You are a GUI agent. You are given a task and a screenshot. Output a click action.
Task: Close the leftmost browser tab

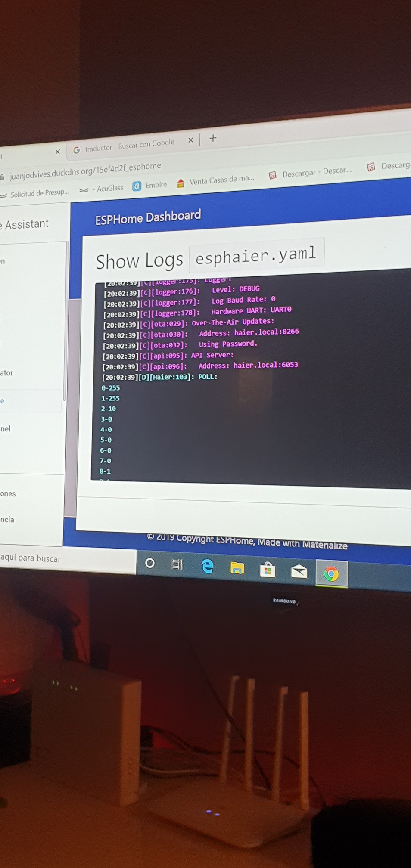click(x=57, y=152)
